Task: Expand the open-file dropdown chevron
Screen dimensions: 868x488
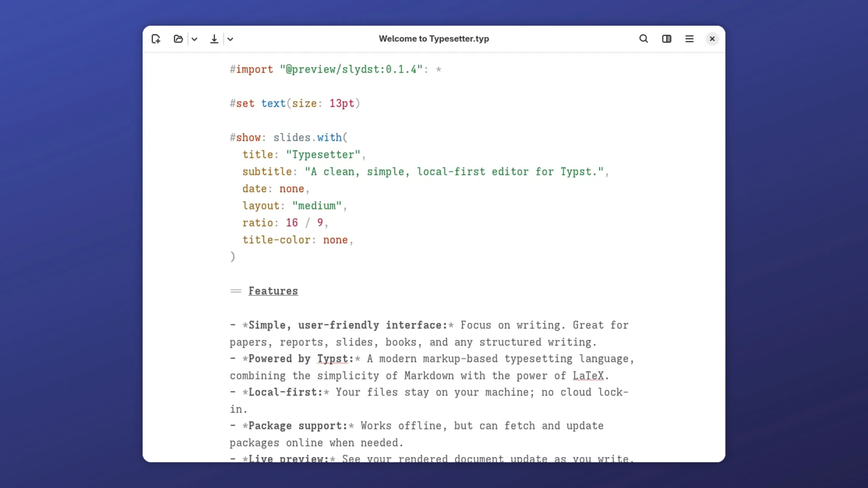Action: pos(194,39)
